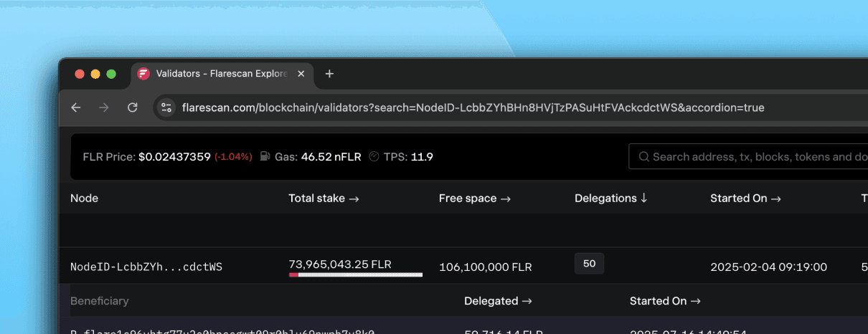Viewport: 868px width, 334px height.
Task: Click the -1.04% price change
Action: [x=233, y=156]
